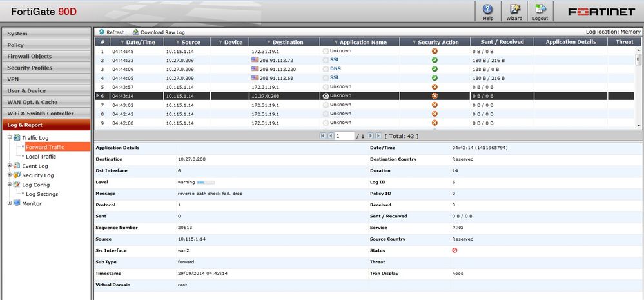Click the Traffic Log tree icon
Viewport: 644px width, 300px height.
[x=17, y=137]
